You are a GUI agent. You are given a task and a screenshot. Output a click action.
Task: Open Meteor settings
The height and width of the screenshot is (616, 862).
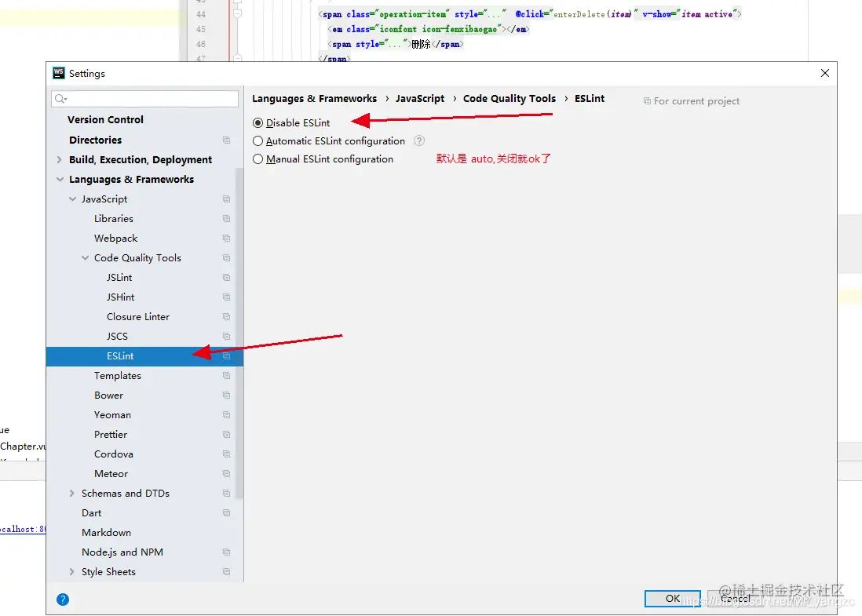111,474
